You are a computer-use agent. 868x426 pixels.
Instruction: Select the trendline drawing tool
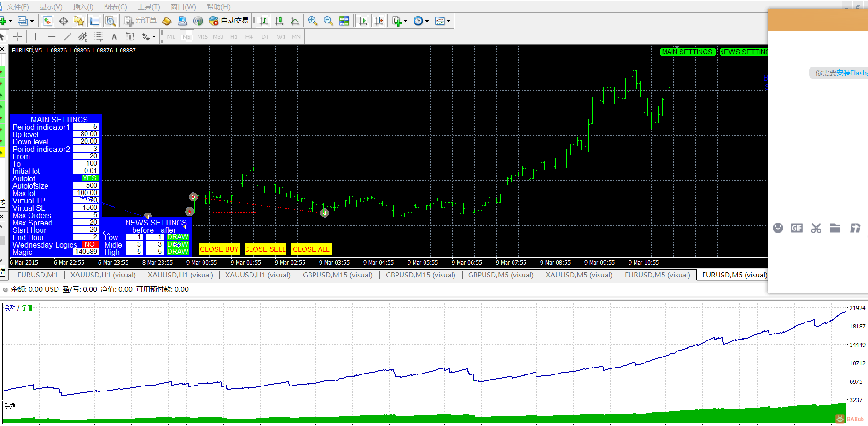pyautogui.click(x=67, y=37)
